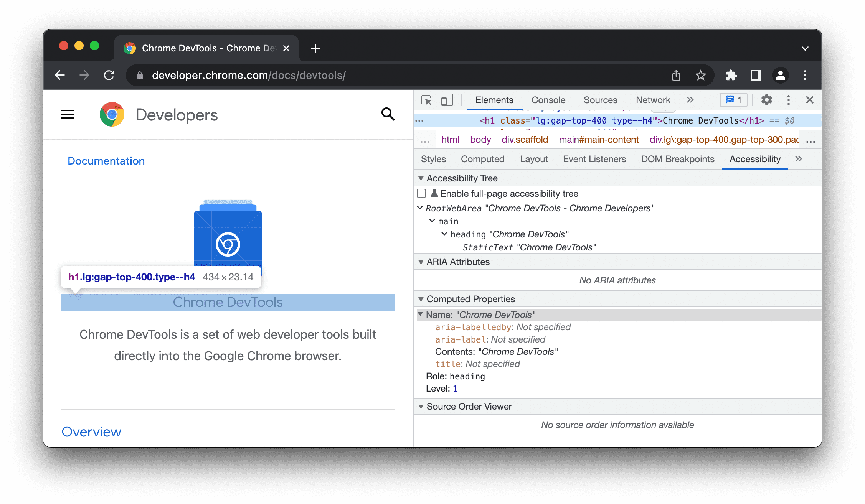865x504 pixels.
Task: Click the Console panel icon
Action: (548, 100)
